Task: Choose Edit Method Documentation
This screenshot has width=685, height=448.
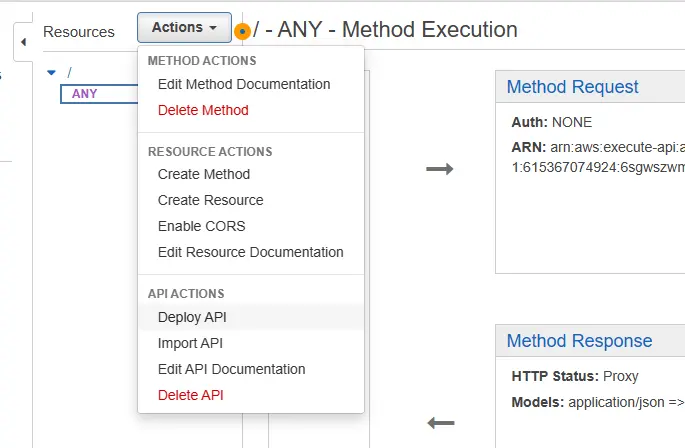Action: pos(244,84)
